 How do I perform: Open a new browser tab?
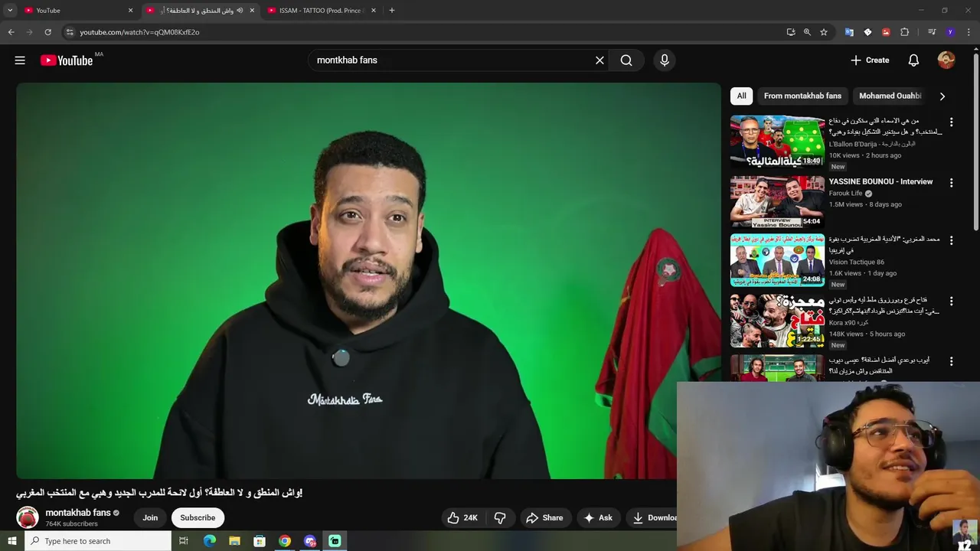(x=392, y=10)
